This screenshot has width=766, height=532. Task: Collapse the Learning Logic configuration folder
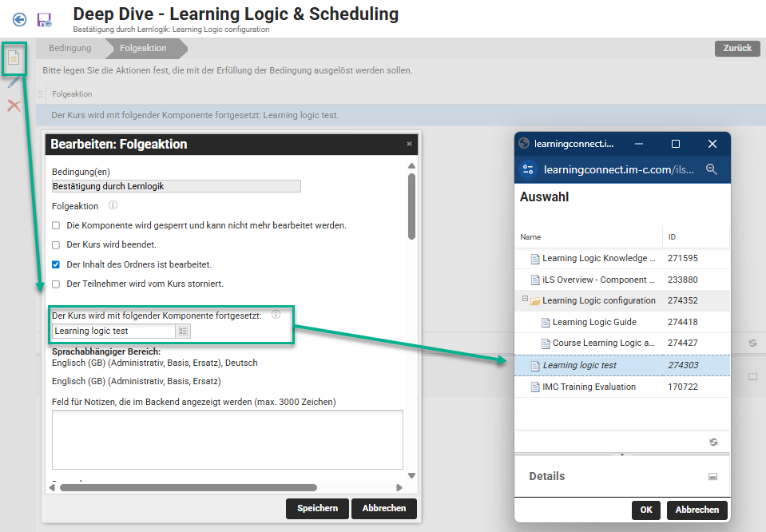pyautogui.click(x=526, y=300)
